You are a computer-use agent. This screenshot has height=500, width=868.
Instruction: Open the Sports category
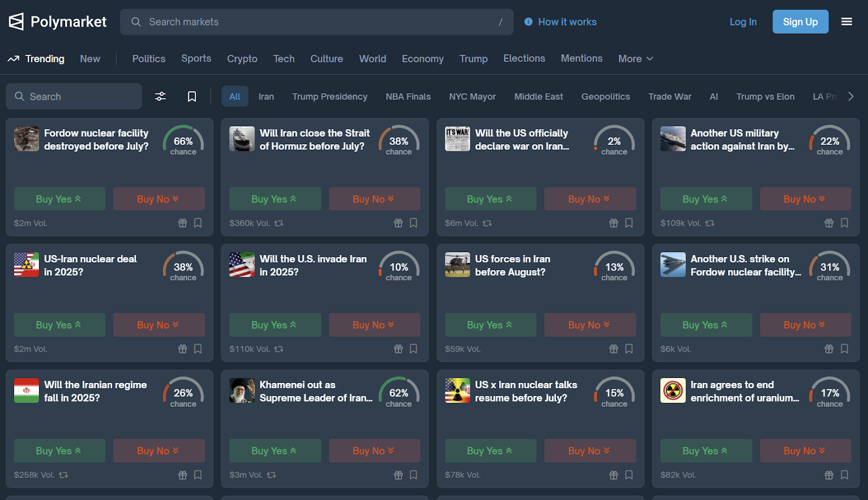coord(196,59)
